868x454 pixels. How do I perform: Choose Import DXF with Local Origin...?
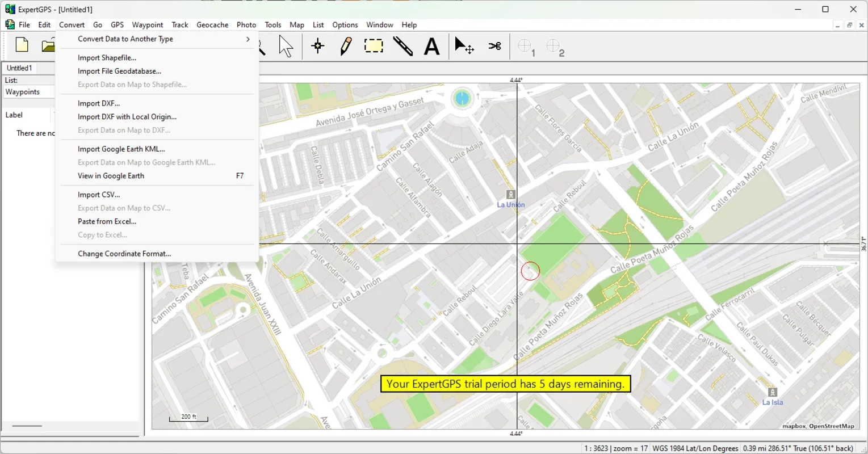click(157, 117)
